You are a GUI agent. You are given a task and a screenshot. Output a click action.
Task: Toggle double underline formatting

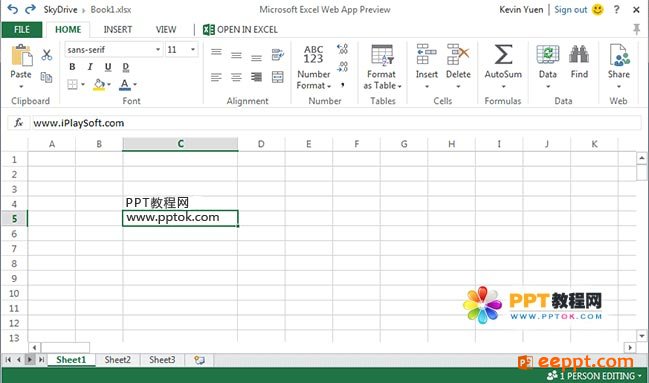coord(126,67)
